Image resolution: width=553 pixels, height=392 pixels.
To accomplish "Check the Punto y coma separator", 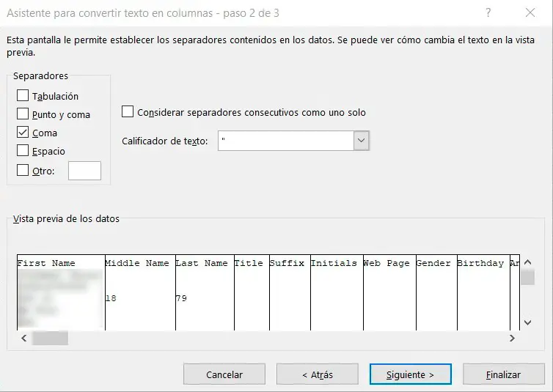I will click(x=23, y=114).
